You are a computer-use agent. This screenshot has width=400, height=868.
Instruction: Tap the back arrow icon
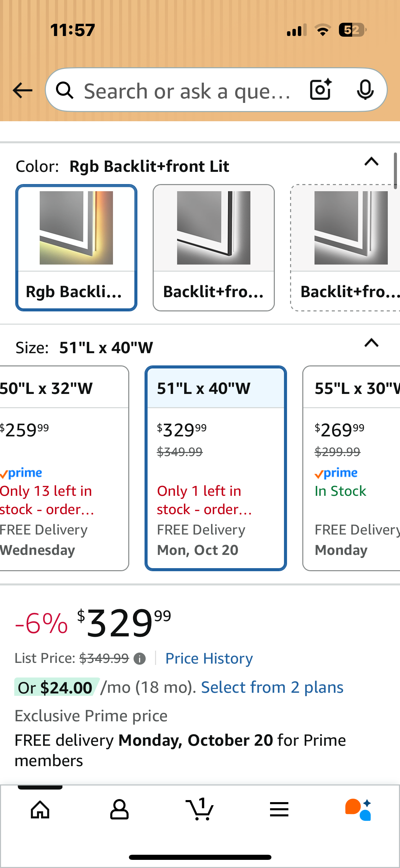22,91
